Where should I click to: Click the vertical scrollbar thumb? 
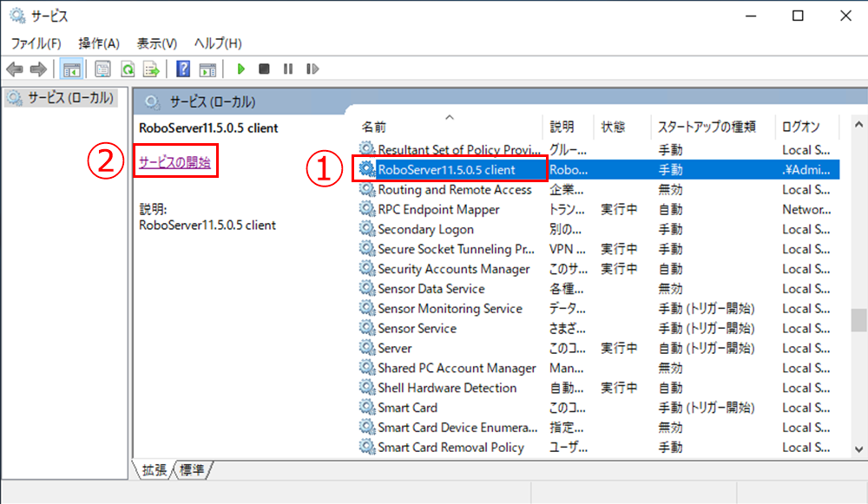tap(858, 320)
